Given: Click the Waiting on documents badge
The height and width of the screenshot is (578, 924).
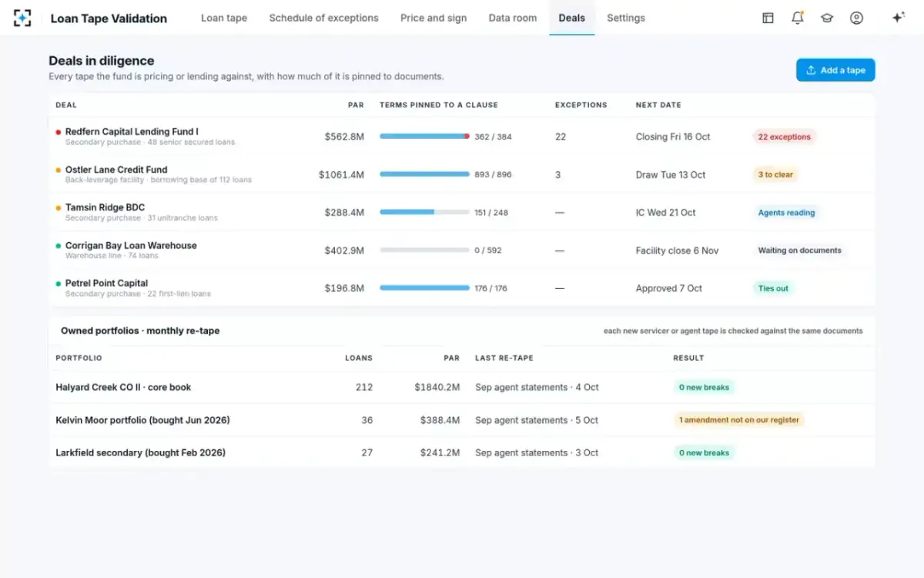Looking at the screenshot, I should click(799, 250).
